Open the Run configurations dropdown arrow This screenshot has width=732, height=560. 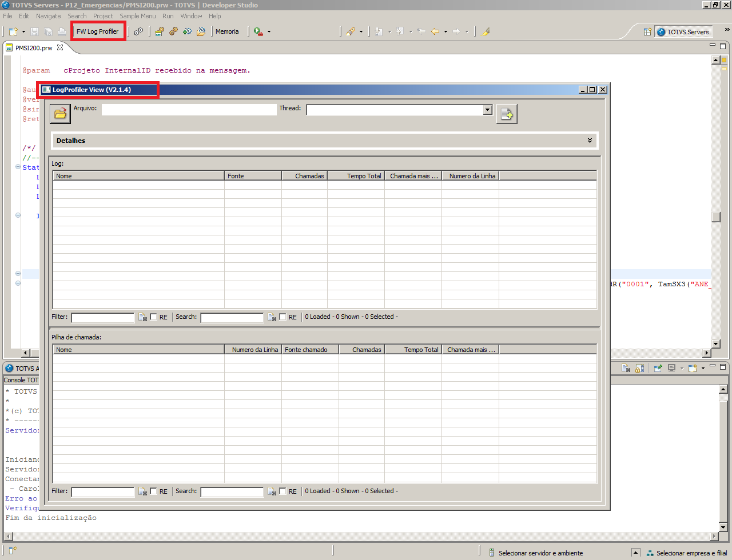269,31
